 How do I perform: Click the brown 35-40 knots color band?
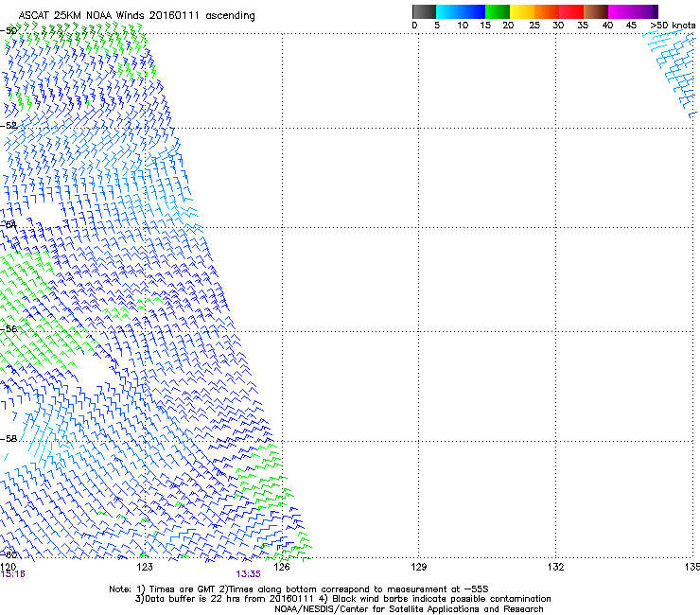click(596, 11)
